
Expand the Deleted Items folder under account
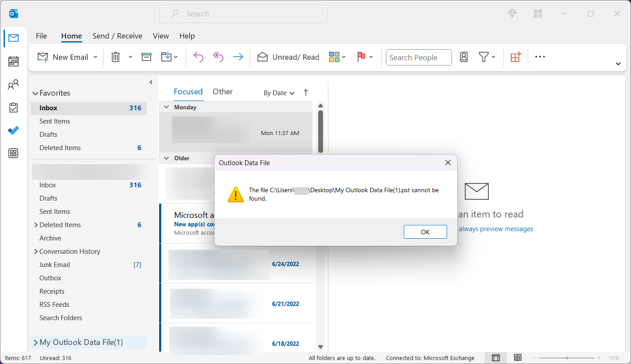pos(36,225)
